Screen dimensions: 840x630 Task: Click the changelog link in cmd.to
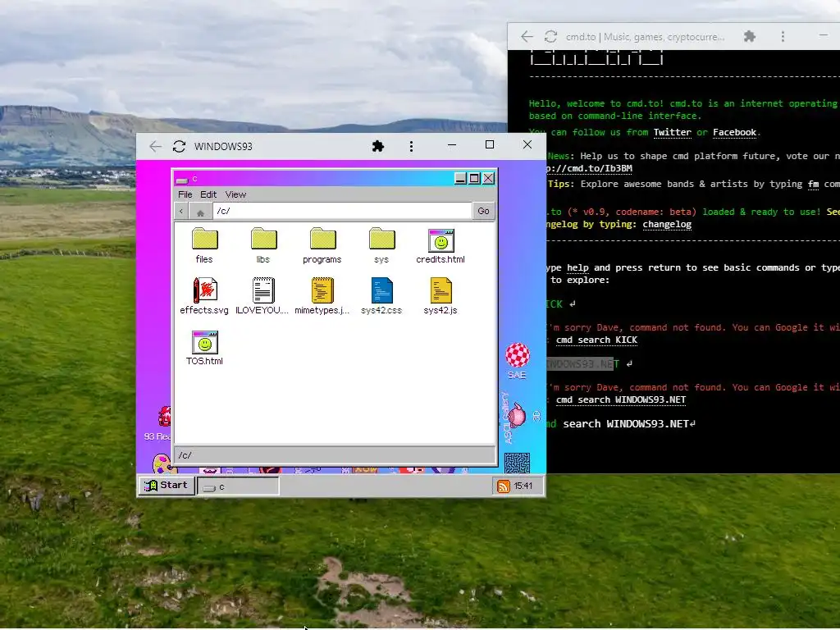pyautogui.click(x=667, y=225)
